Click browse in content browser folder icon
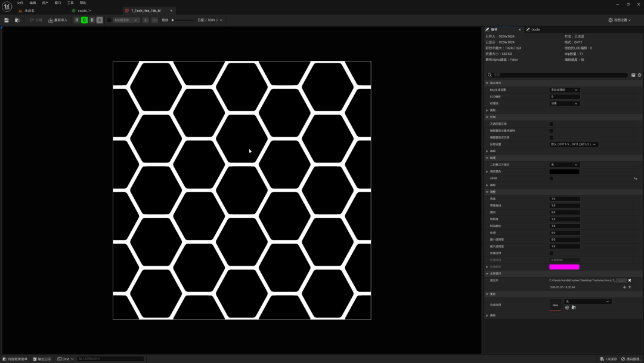Image resolution: width=644 pixels, height=363 pixels. [574, 307]
